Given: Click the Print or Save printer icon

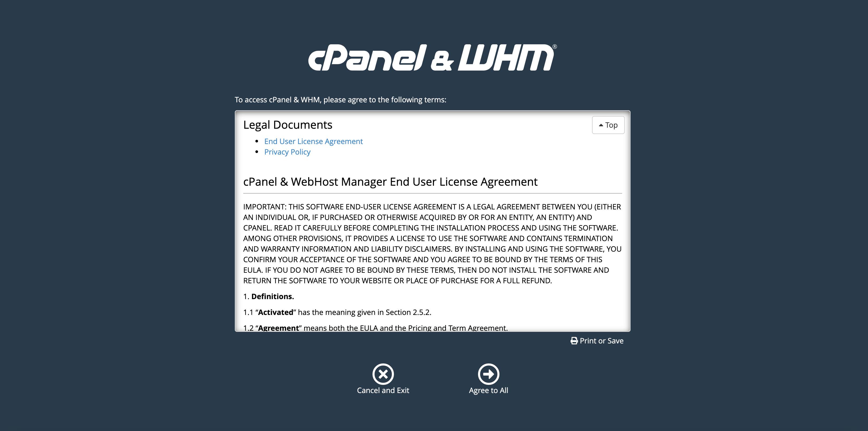Looking at the screenshot, I should pos(573,341).
